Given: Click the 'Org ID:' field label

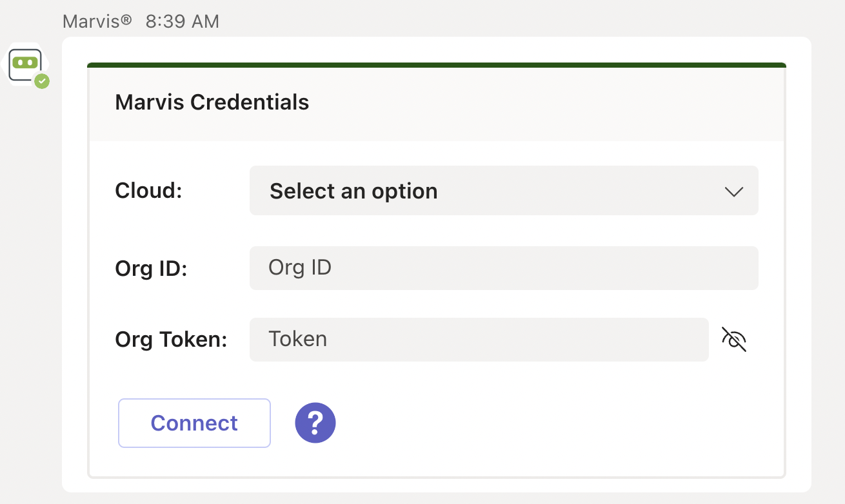Looking at the screenshot, I should coord(151,268).
